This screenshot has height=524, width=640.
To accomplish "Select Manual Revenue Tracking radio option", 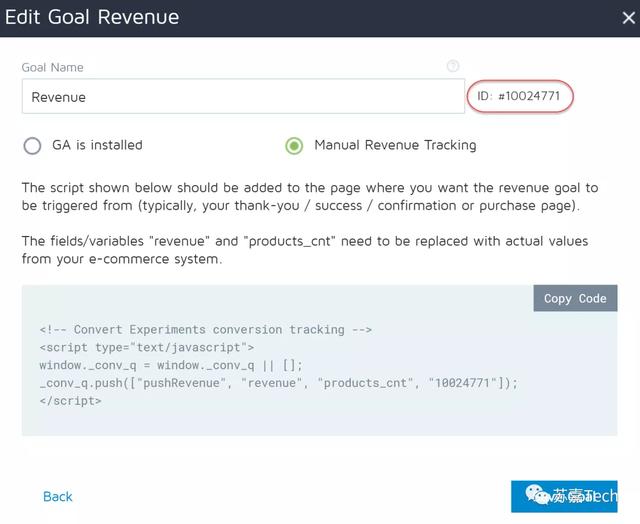I will (294, 146).
